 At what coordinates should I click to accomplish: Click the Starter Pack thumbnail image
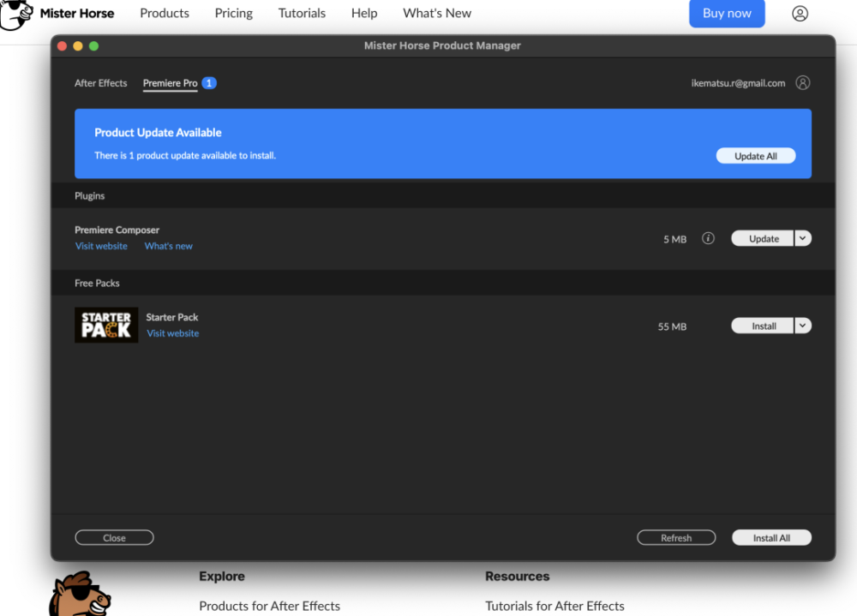pos(106,326)
